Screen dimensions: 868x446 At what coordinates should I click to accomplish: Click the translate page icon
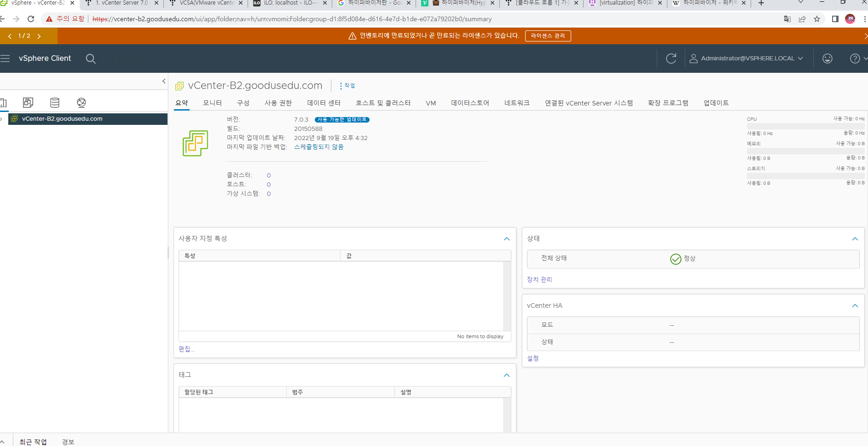(787, 19)
